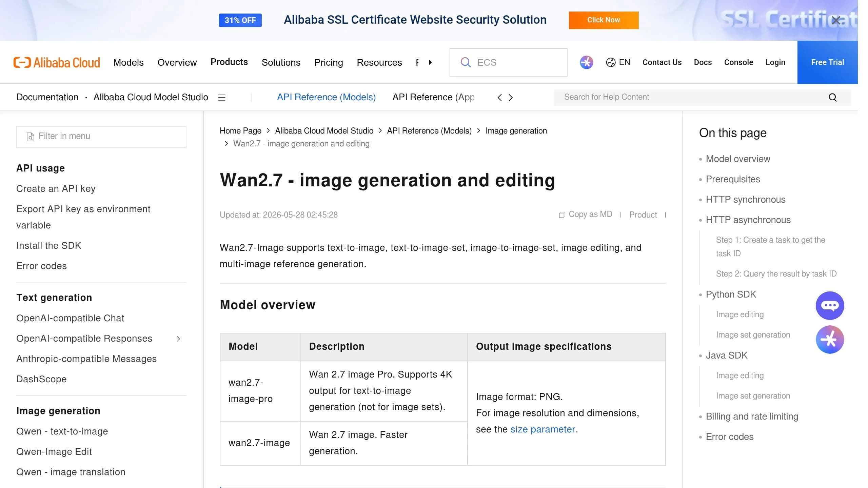Click Copy as MD
The width and height of the screenshot is (868, 488).
point(586,215)
